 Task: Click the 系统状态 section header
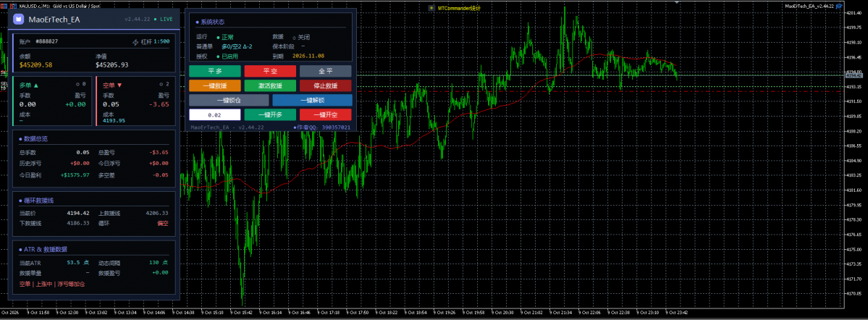pyautogui.click(x=211, y=22)
